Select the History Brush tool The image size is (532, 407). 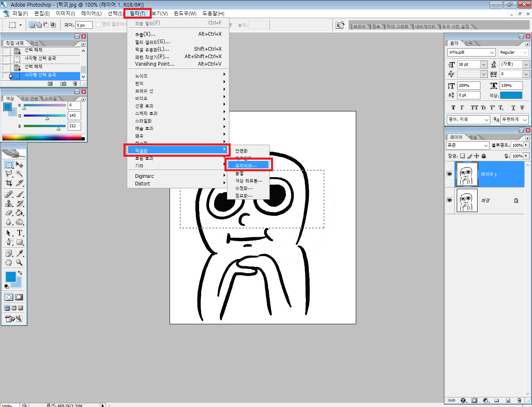[19, 203]
